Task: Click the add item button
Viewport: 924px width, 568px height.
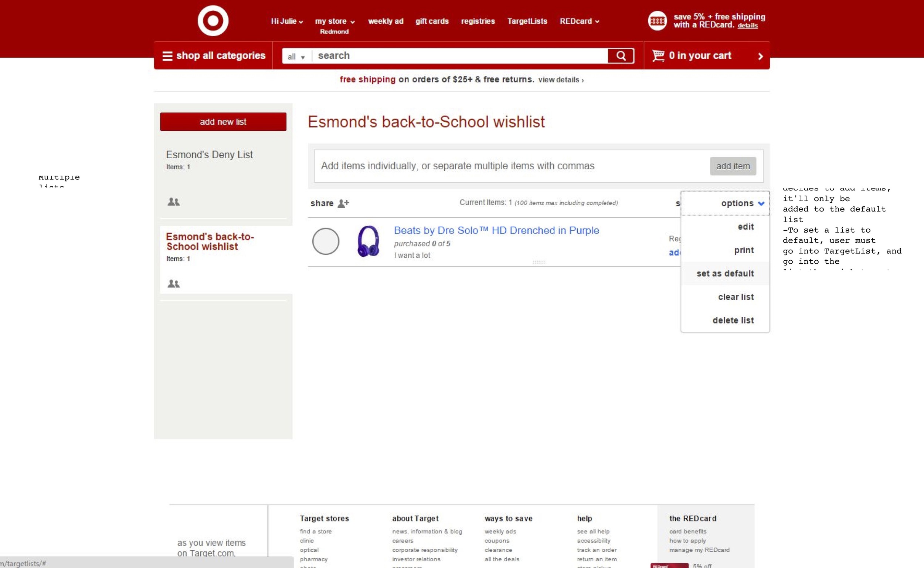Action: 733,166
